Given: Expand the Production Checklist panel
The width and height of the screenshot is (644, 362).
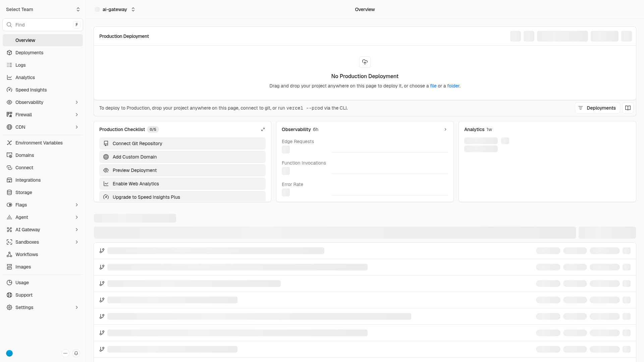Looking at the screenshot, I should pos(263,129).
